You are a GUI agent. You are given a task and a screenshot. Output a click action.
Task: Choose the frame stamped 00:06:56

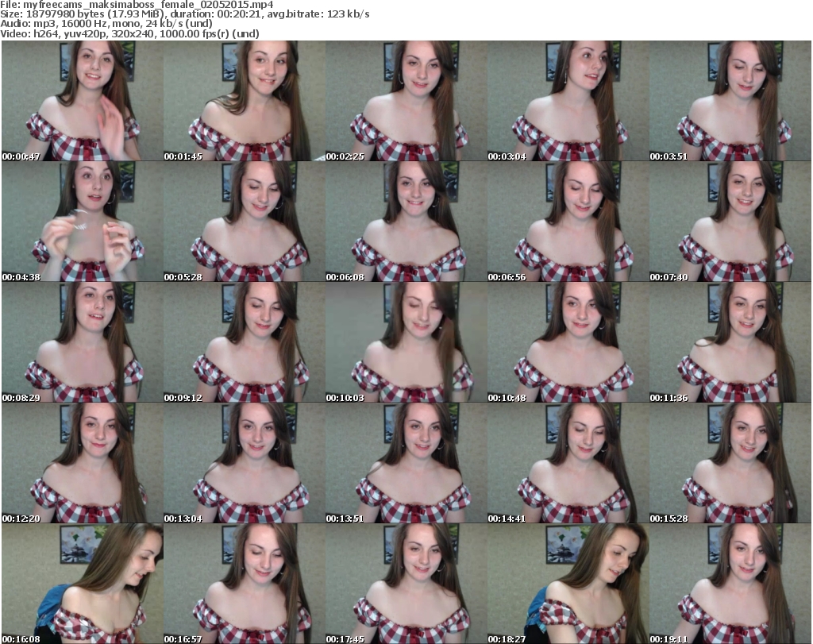[x=568, y=222]
